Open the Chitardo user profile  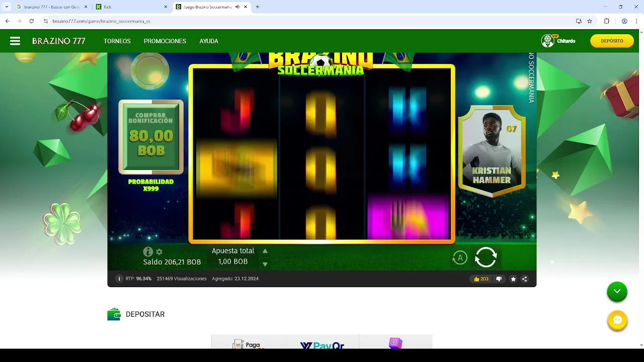(566, 41)
